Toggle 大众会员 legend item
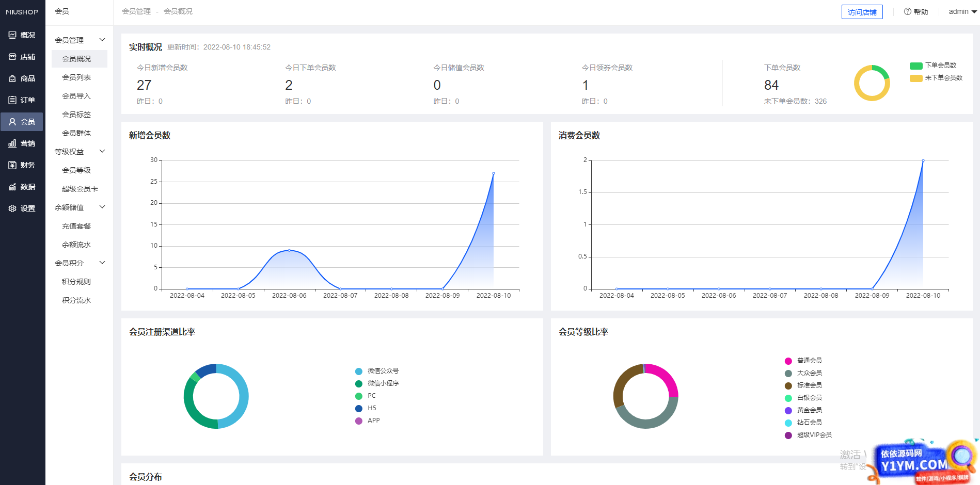Image resolution: width=980 pixels, height=485 pixels. [x=803, y=373]
